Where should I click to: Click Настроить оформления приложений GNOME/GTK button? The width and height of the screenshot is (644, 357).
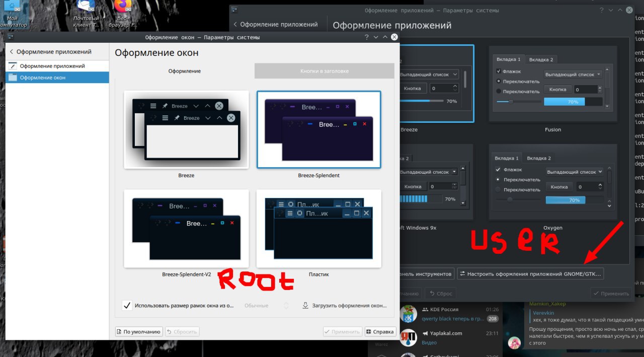(x=530, y=274)
